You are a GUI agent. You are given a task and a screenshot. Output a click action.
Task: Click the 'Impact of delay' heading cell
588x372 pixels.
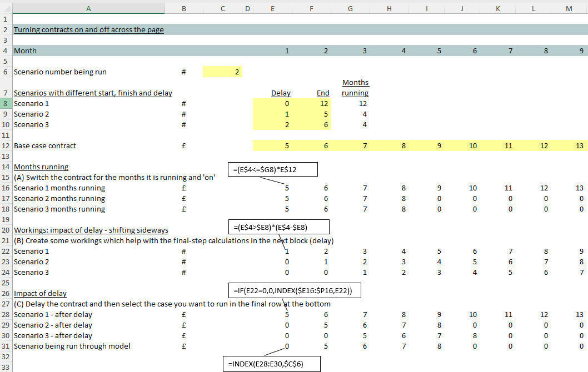pyautogui.click(x=40, y=293)
